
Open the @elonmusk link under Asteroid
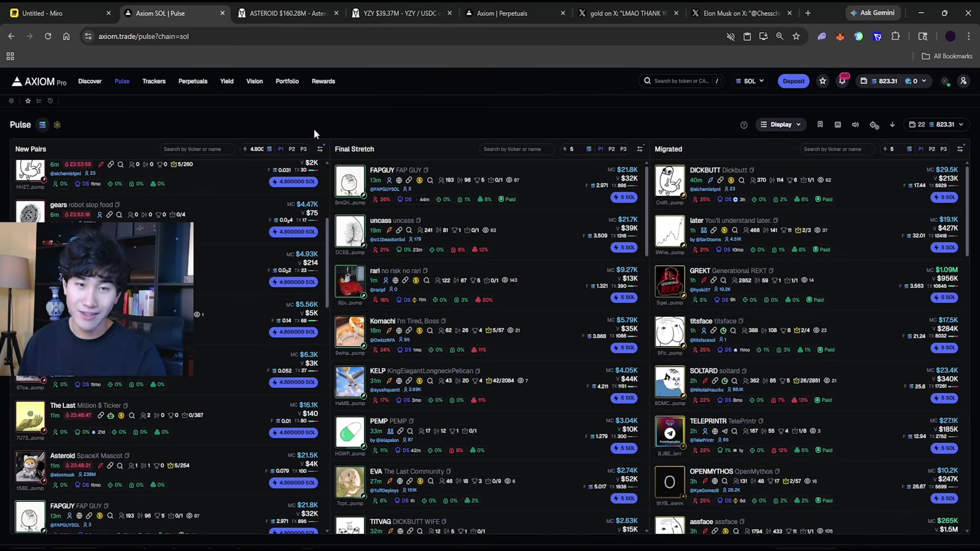click(62, 475)
